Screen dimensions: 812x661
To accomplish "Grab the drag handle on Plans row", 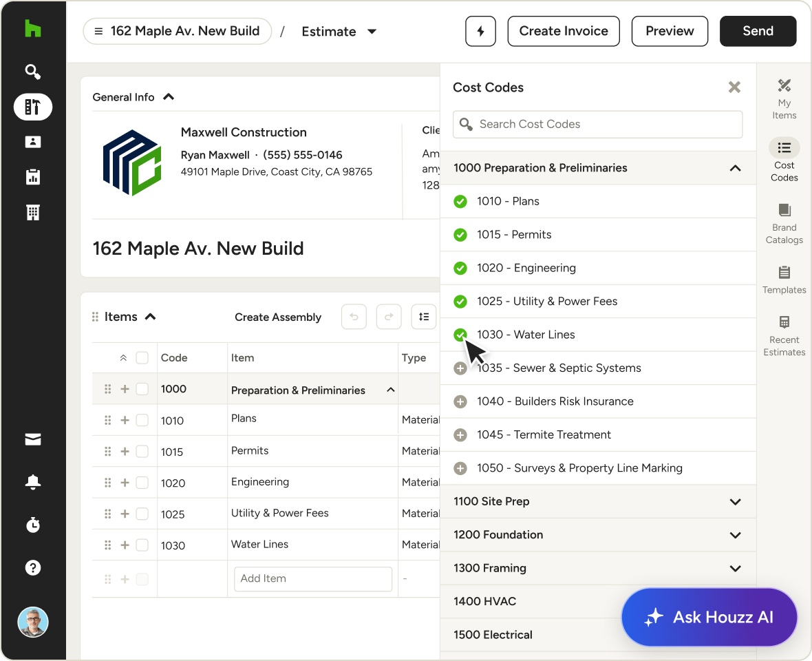I will click(108, 420).
